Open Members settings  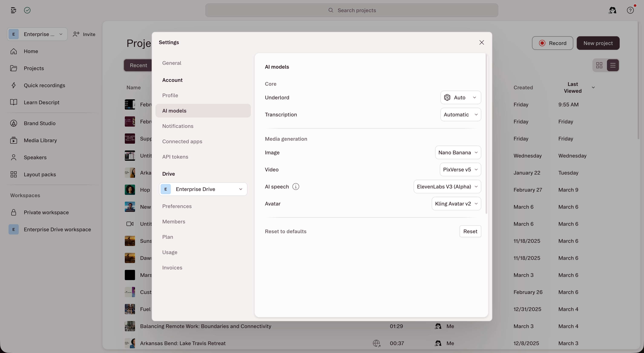[174, 222]
